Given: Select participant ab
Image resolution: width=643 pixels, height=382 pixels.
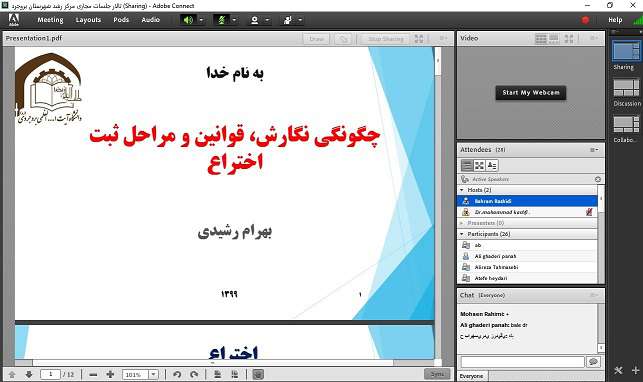Looking at the screenshot, I should click(x=527, y=245).
